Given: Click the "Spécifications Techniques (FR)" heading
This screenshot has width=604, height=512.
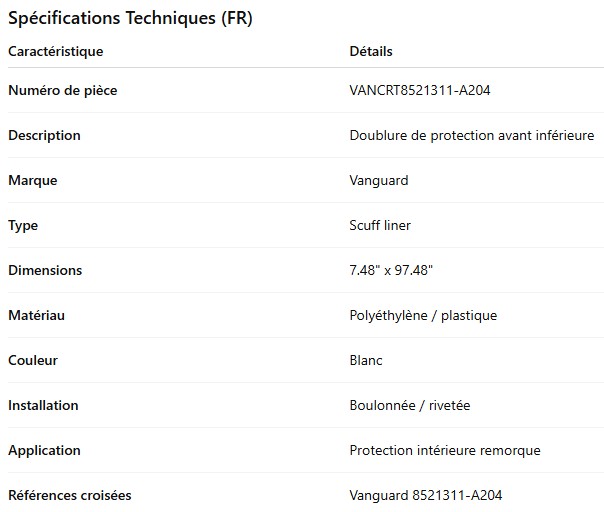Looking at the screenshot, I should click(x=130, y=18).
